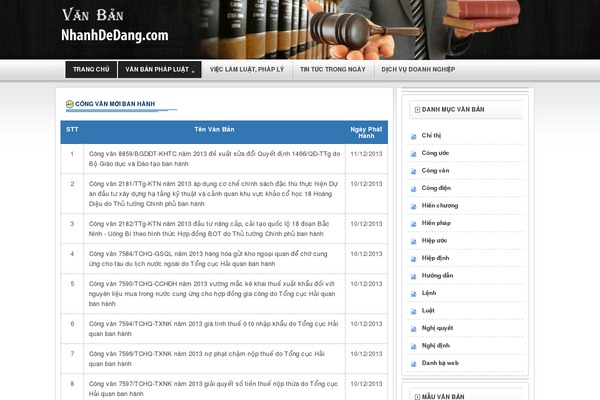The image size is (600, 400).
Task: Click the document icon beside Hiến chương
Action: coord(413,207)
